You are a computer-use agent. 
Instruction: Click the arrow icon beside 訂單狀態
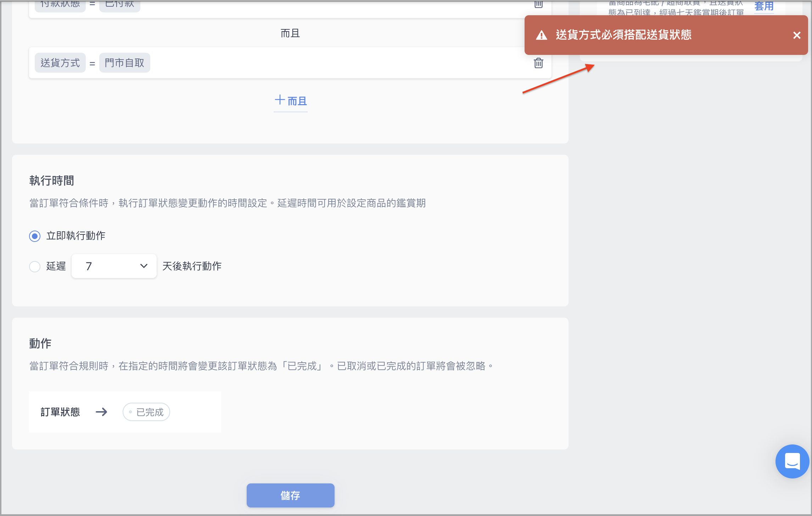click(101, 412)
